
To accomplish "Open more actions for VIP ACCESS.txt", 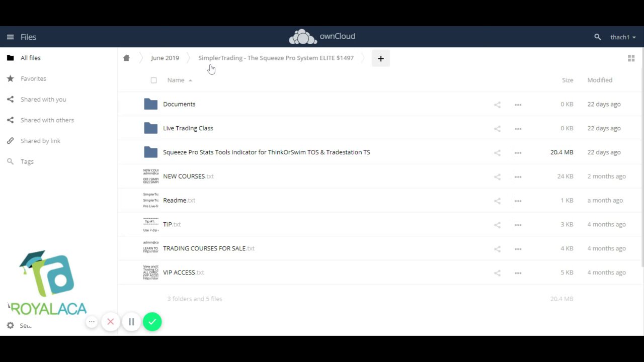I will coord(518,273).
